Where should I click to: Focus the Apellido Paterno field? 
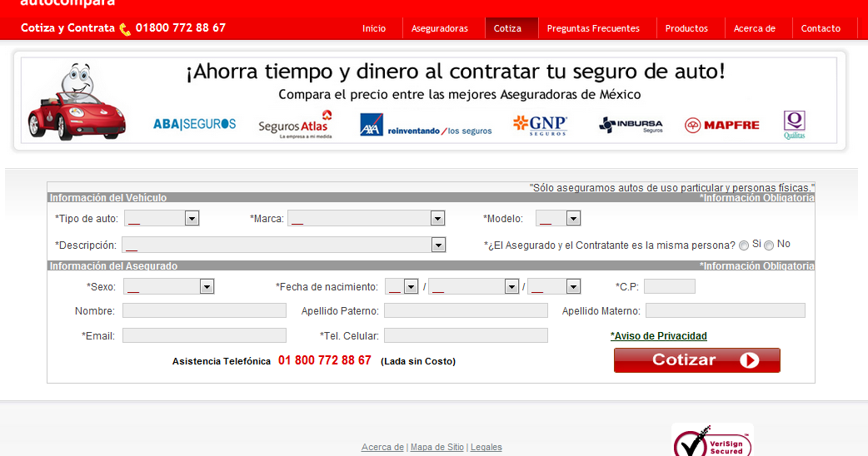pos(466,310)
